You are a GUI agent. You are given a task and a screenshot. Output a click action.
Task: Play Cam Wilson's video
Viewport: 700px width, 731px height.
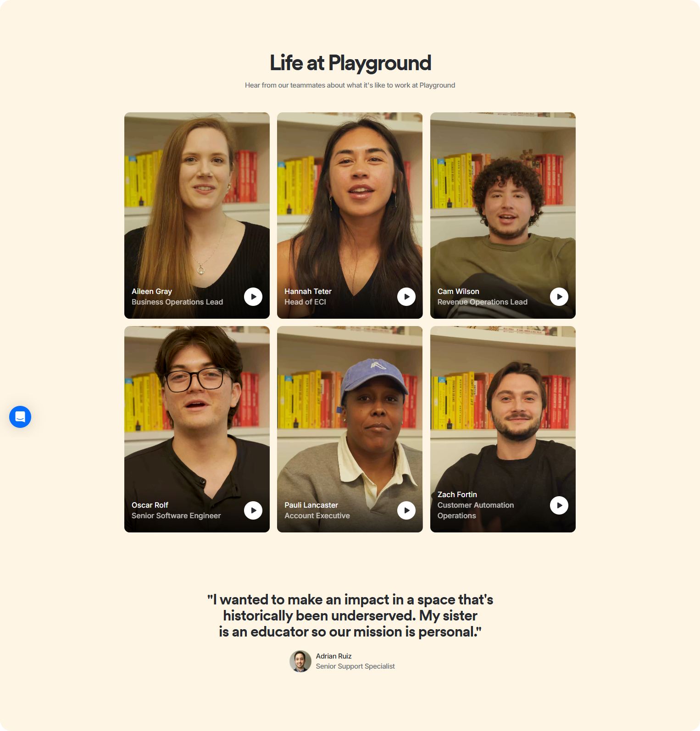pos(559,297)
